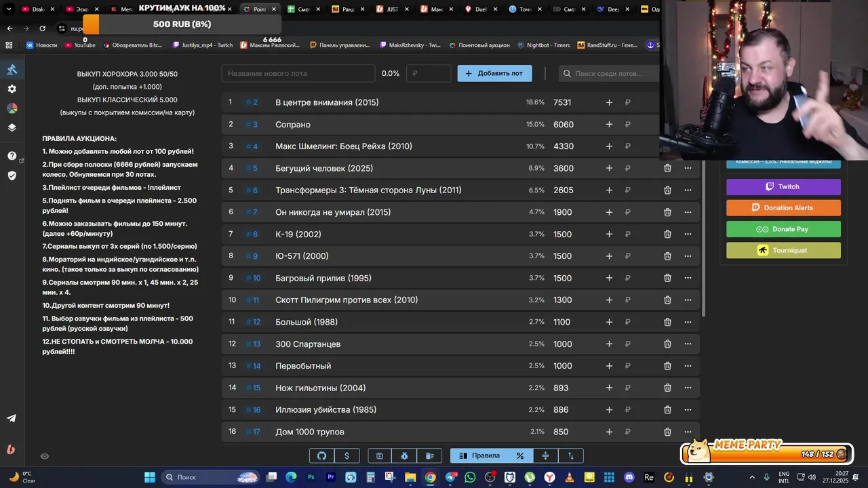
Task: Open the Telegram paper plane sidebar icon
Action: 12,418
